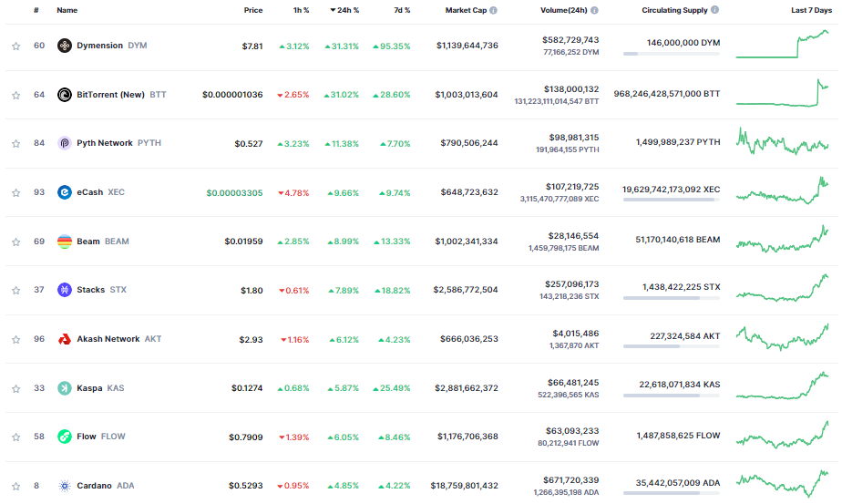Viewport: 842px width, 504px height.
Task: Sort by the Name column header
Action: [x=67, y=11]
